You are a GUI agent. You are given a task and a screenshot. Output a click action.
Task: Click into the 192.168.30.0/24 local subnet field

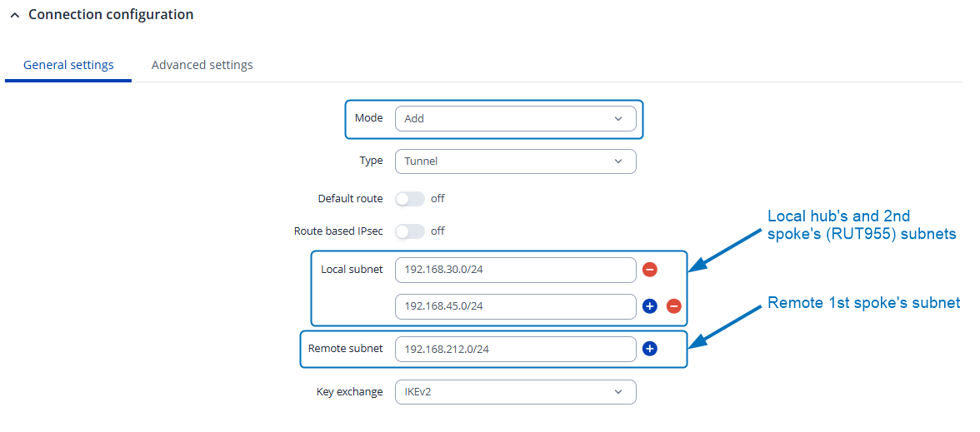(x=515, y=270)
